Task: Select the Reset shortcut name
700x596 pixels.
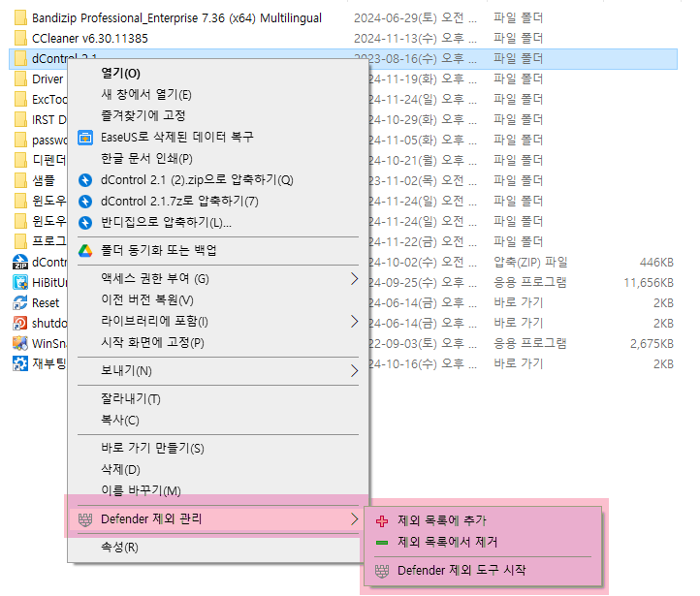Action: [x=46, y=303]
